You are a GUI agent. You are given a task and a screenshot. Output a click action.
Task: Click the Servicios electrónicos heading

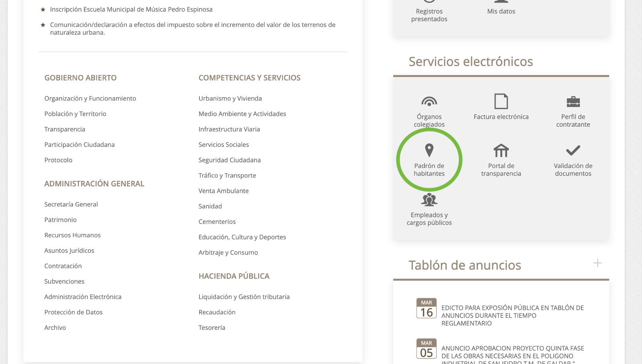click(471, 62)
